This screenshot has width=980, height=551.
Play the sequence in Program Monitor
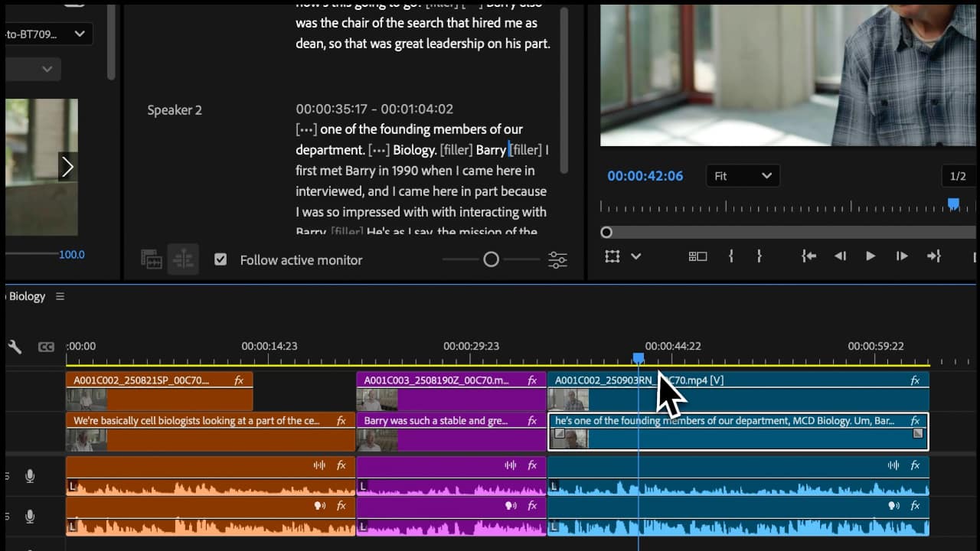[x=871, y=256]
